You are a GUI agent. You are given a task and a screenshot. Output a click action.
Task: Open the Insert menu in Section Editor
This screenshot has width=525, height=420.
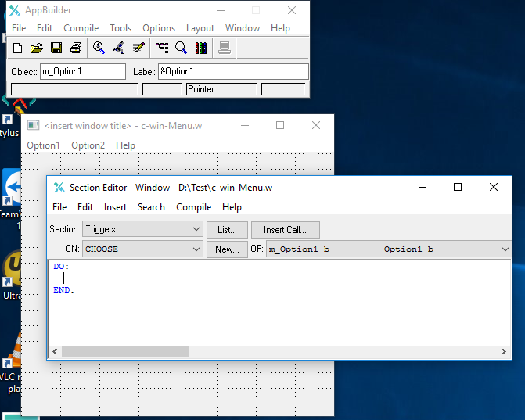[115, 207]
